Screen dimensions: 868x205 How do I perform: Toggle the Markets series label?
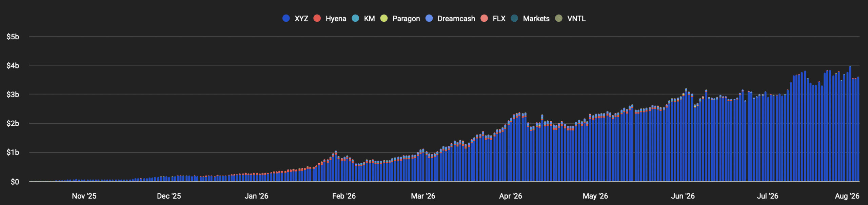[x=536, y=19]
